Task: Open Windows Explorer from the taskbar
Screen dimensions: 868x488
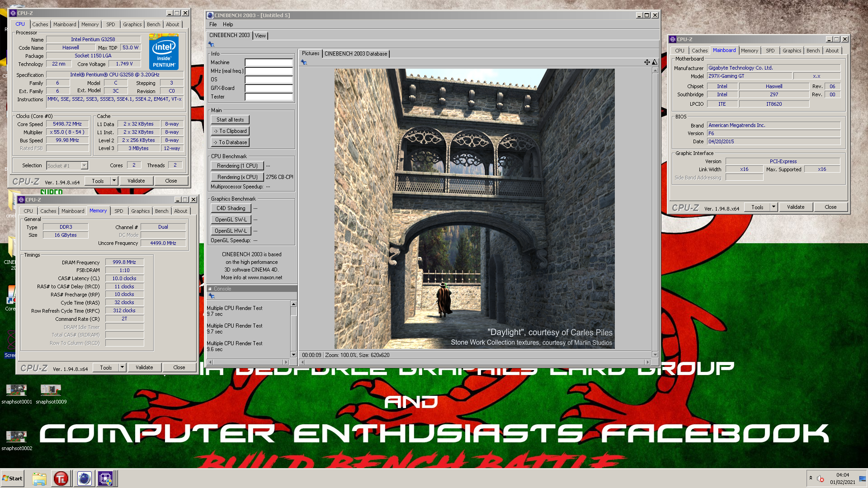Action: (39, 479)
